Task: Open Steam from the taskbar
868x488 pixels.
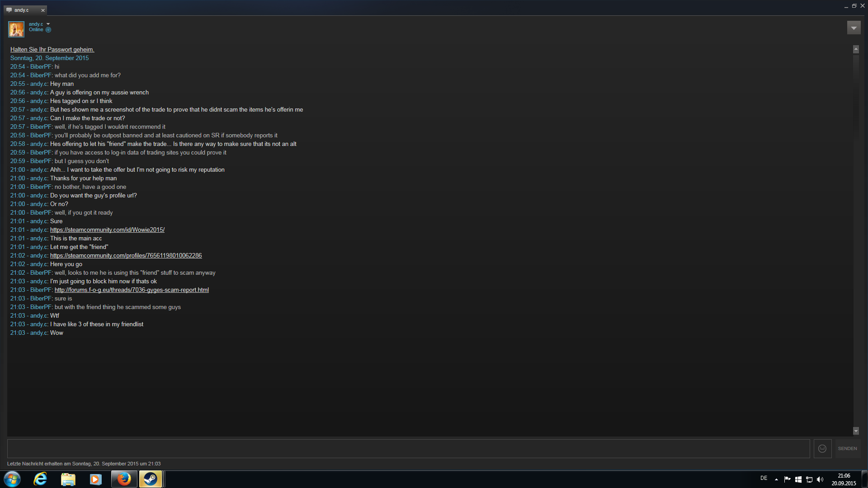Action: pyautogui.click(x=150, y=479)
